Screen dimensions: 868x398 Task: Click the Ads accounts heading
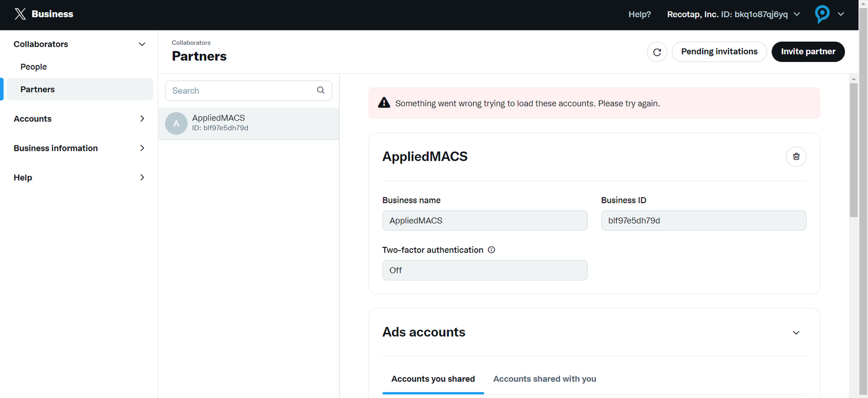[x=424, y=333]
